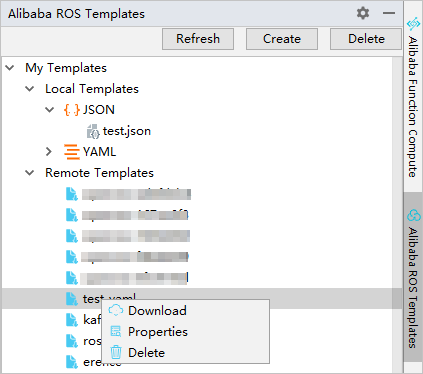Click the JSON curly braces icon
423x374 pixels.
(x=72, y=110)
